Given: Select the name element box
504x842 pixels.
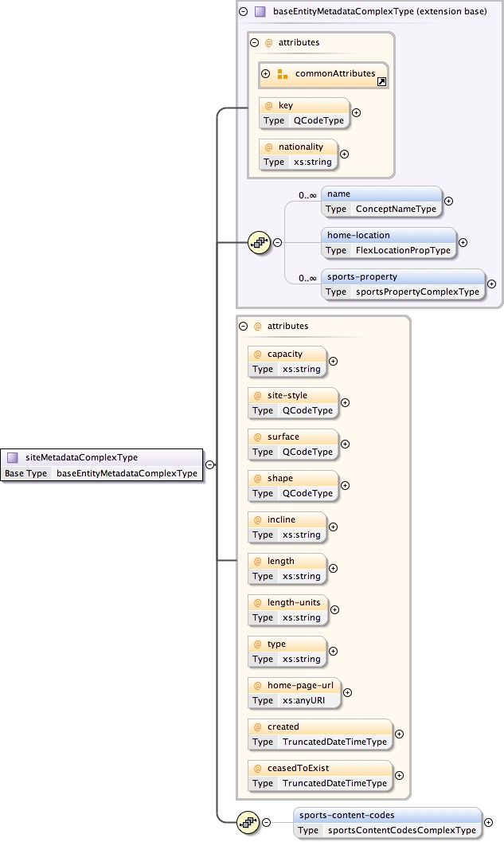Looking at the screenshot, I should coord(381,202).
